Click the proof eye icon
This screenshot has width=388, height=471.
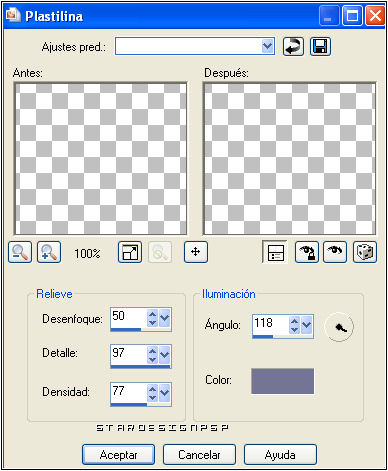(335, 252)
